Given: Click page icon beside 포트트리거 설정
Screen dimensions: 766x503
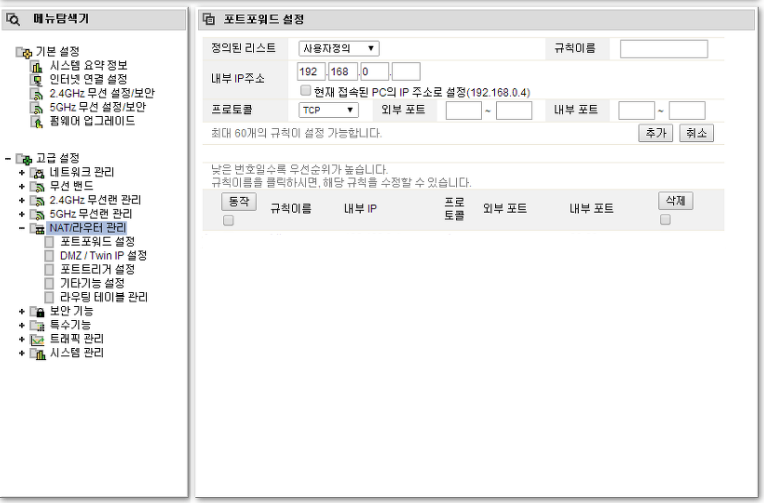Looking at the screenshot, I should 49,270.
